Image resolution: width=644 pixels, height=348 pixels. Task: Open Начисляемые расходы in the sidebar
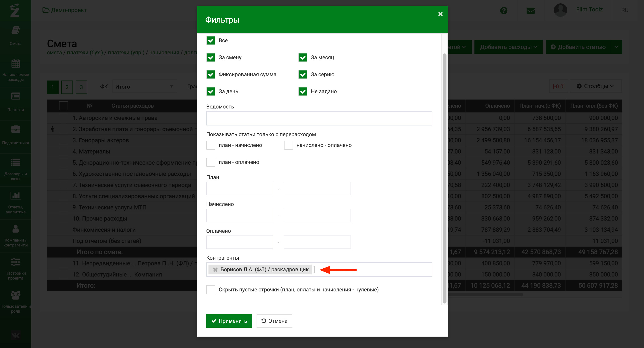tap(15, 70)
